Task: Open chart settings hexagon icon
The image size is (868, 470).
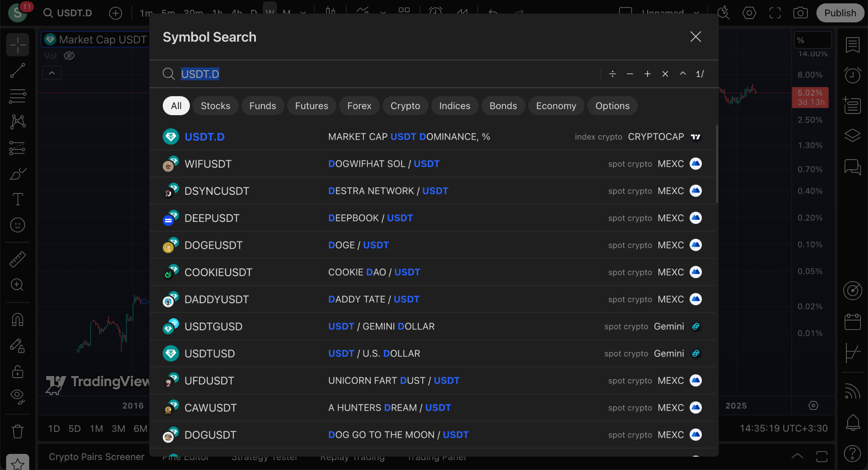Action: pos(749,13)
